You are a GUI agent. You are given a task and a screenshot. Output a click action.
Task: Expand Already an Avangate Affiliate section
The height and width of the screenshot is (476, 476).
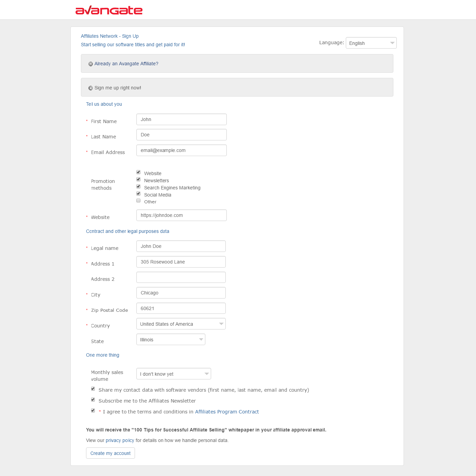tap(237, 64)
